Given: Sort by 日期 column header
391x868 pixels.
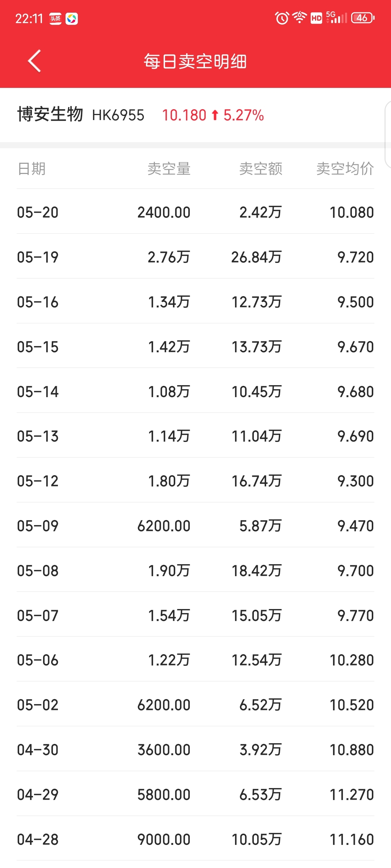Looking at the screenshot, I should (x=31, y=169).
